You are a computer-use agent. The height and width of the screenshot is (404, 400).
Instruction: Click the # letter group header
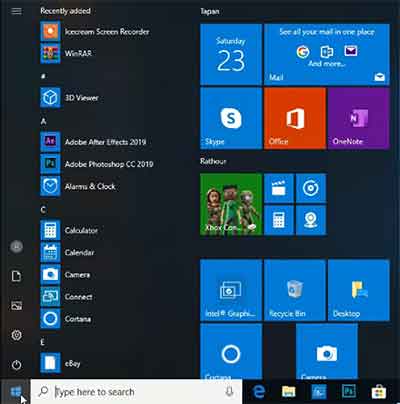43,76
